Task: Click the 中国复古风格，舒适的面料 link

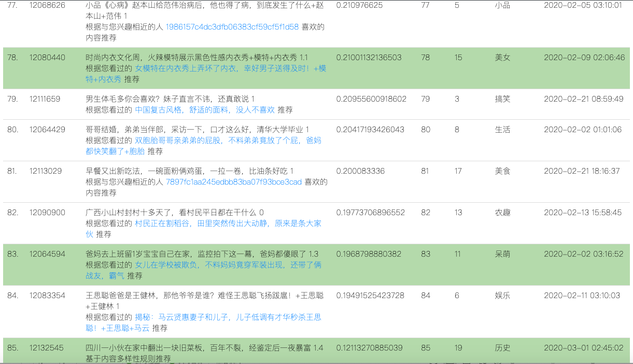Action: [x=204, y=110]
